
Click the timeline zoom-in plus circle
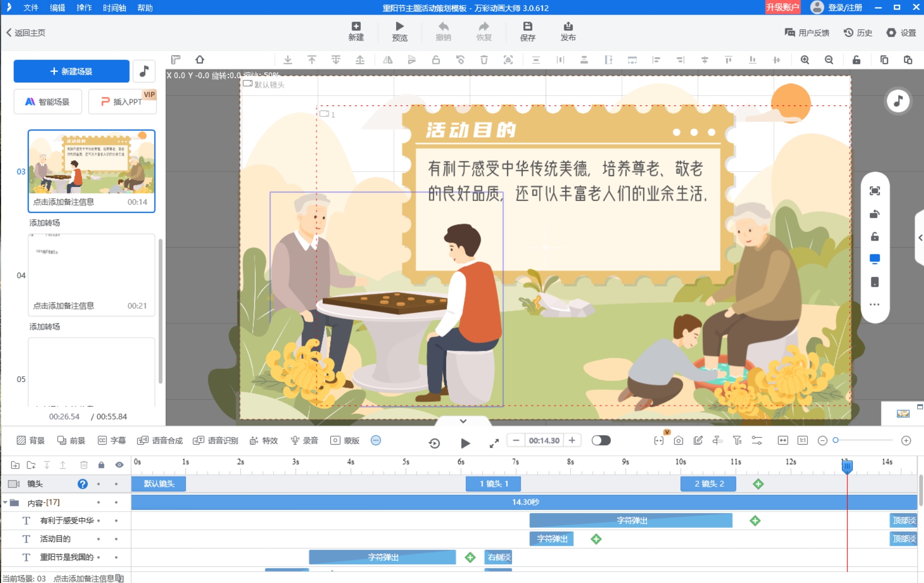pos(906,441)
